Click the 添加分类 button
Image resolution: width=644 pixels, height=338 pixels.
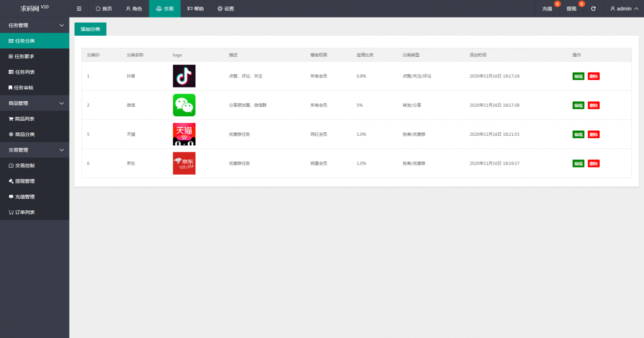91,29
